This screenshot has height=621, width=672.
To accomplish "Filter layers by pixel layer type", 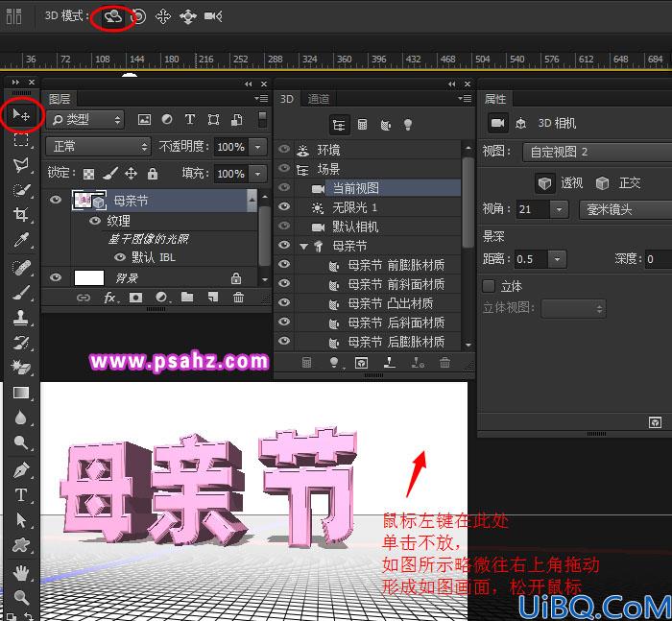I will point(144,120).
